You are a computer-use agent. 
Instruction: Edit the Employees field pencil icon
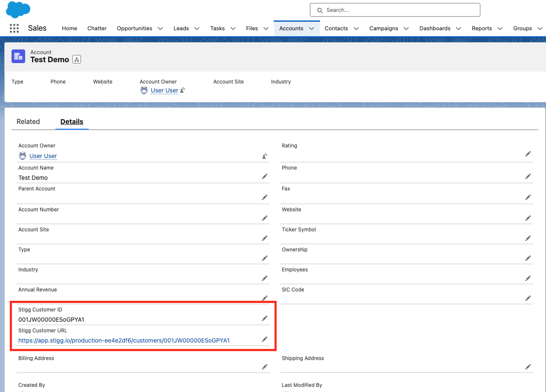tap(528, 278)
